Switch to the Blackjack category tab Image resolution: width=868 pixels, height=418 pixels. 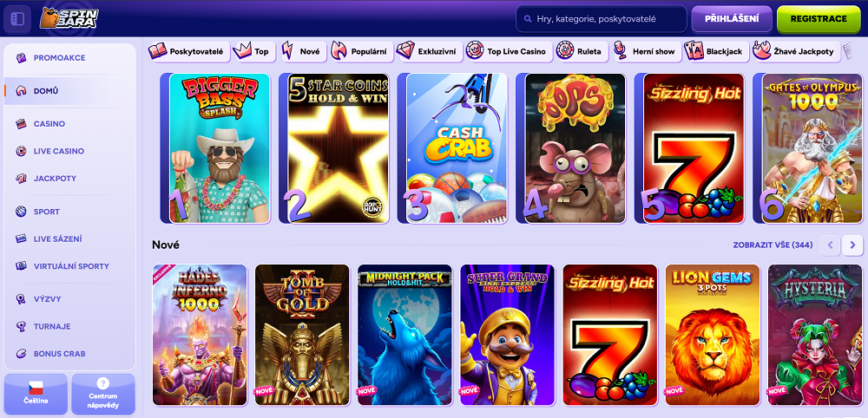point(716,51)
